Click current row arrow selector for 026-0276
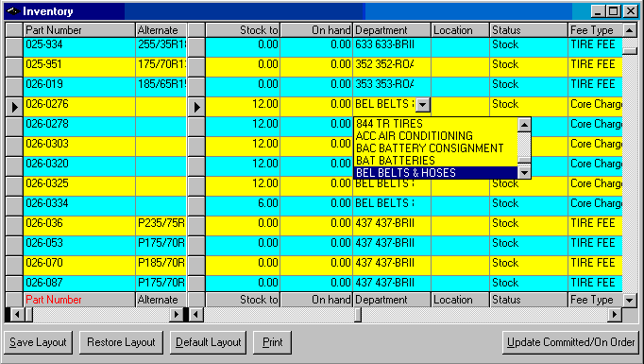Screen dimensions: 644x364 [x=14, y=107]
